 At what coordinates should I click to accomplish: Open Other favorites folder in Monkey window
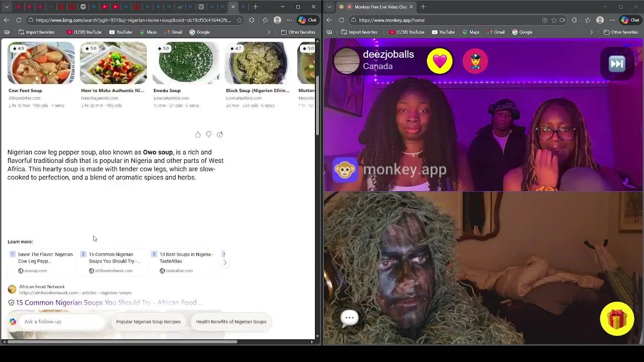620,32
